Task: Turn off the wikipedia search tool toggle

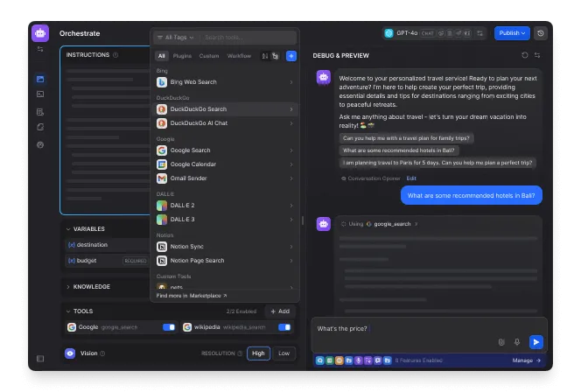Action: coord(284,327)
